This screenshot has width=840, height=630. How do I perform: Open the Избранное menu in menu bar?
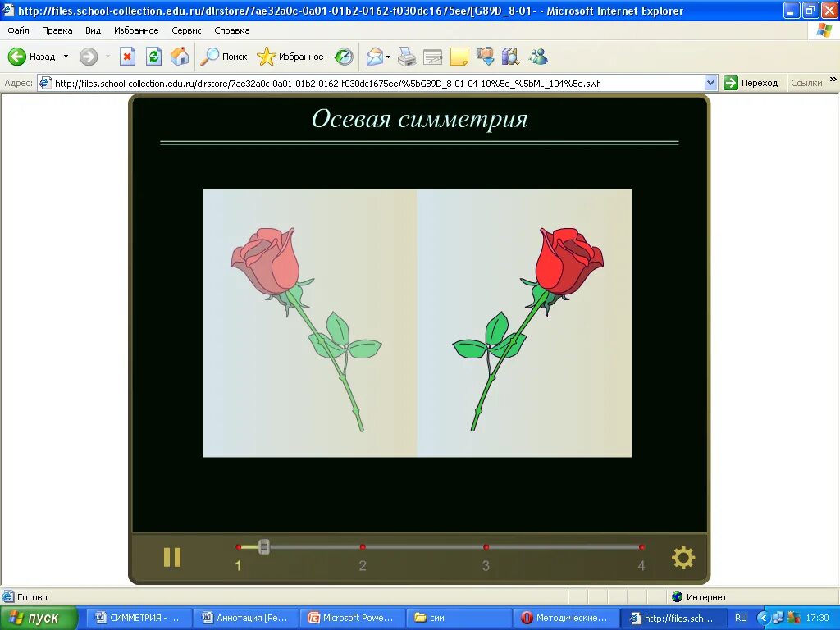tap(136, 30)
